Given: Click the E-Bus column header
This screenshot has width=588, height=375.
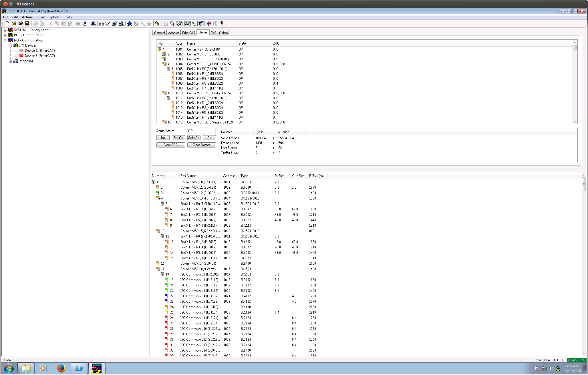Looking at the screenshot, I should click(317, 176).
